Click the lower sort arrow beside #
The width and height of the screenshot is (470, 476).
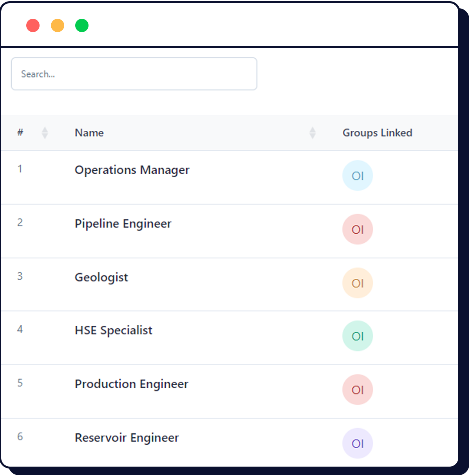tap(45, 135)
